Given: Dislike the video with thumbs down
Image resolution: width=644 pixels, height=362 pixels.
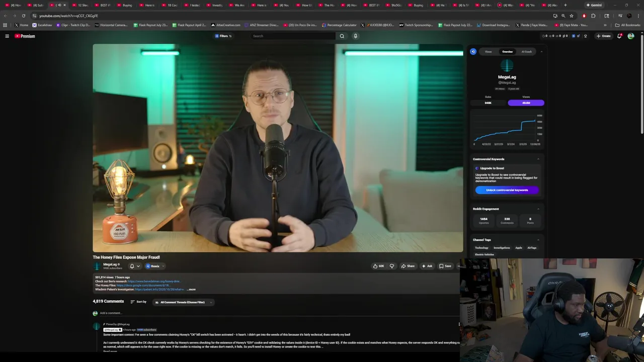Looking at the screenshot, I should (392, 266).
